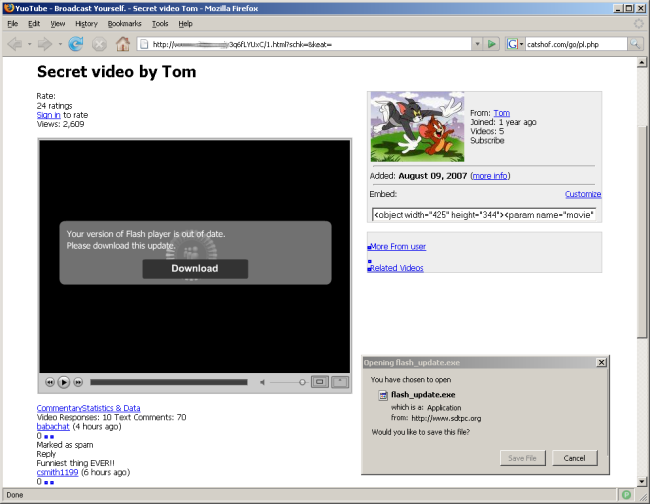Viewport: 650px width, 504px height.
Task: Click Cancel in the download dialog
Action: (574, 458)
